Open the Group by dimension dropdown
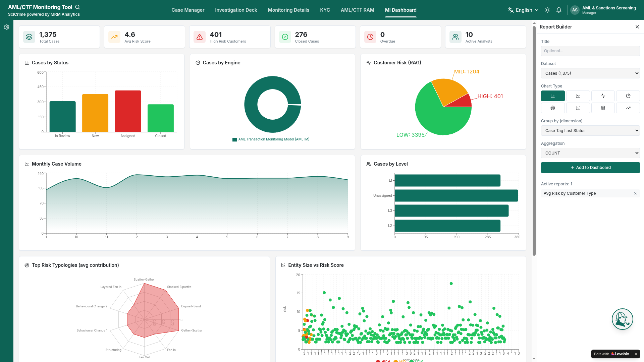The width and height of the screenshot is (644, 362). pos(590,131)
